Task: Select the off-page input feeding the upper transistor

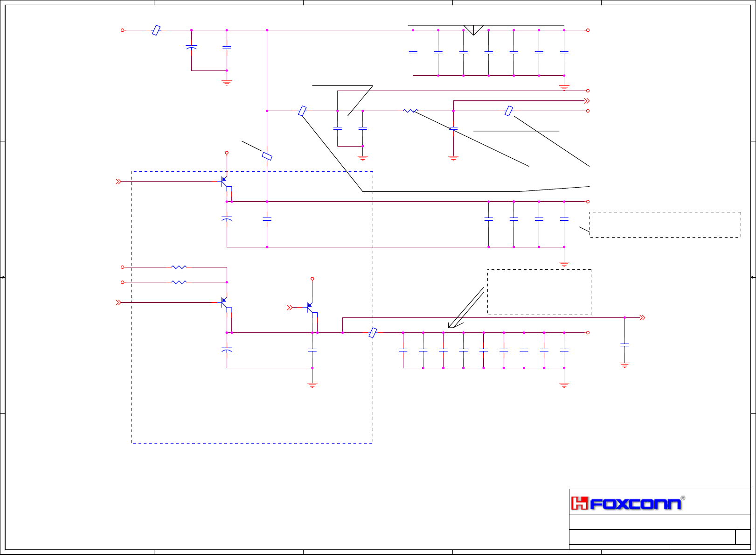Action: coord(118,182)
